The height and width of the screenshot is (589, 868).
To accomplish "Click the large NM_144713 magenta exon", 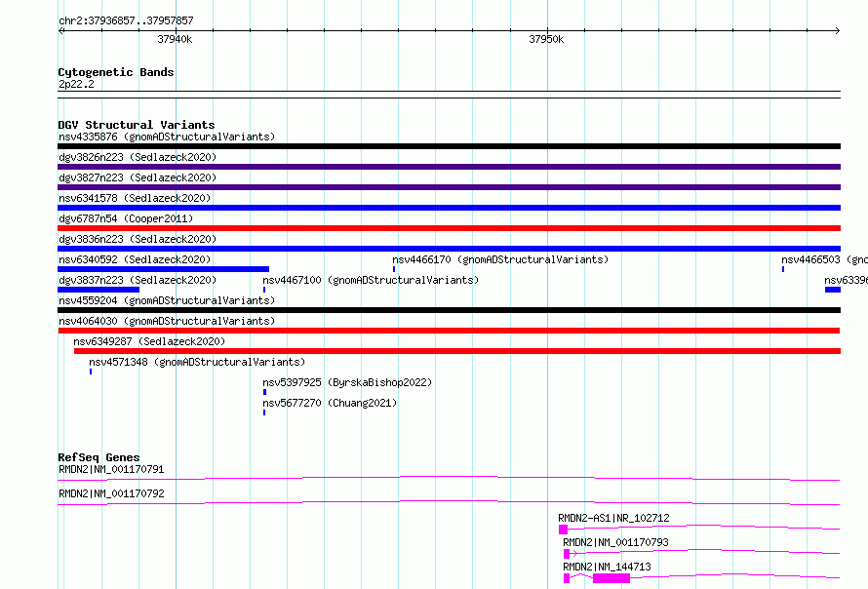I will pos(612,578).
